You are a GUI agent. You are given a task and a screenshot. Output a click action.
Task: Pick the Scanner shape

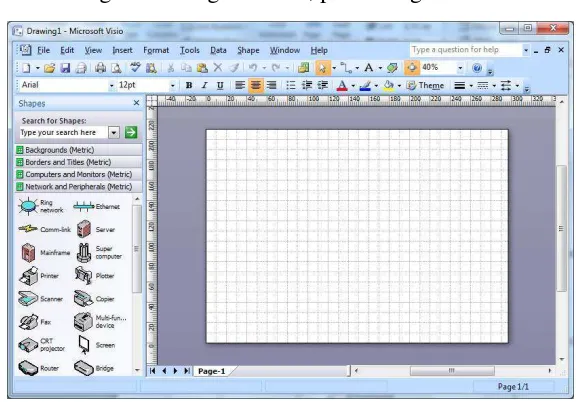pyautogui.click(x=41, y=299)
